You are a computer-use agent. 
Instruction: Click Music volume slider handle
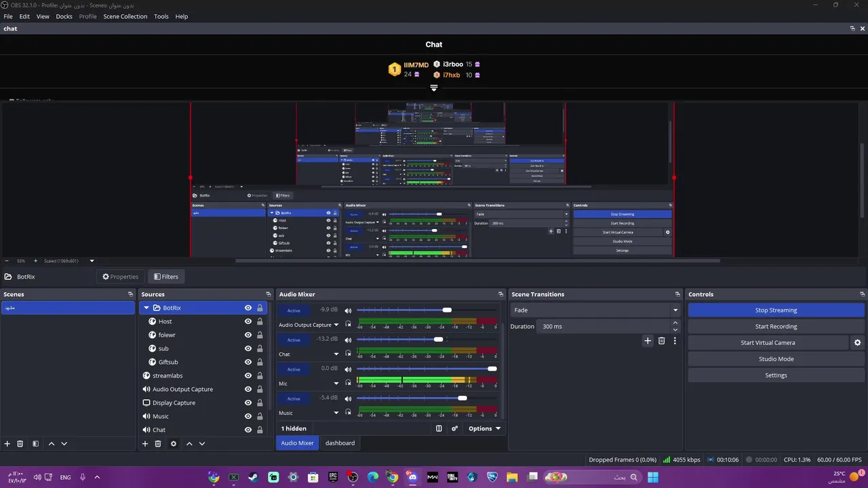(x=462, y=399)
